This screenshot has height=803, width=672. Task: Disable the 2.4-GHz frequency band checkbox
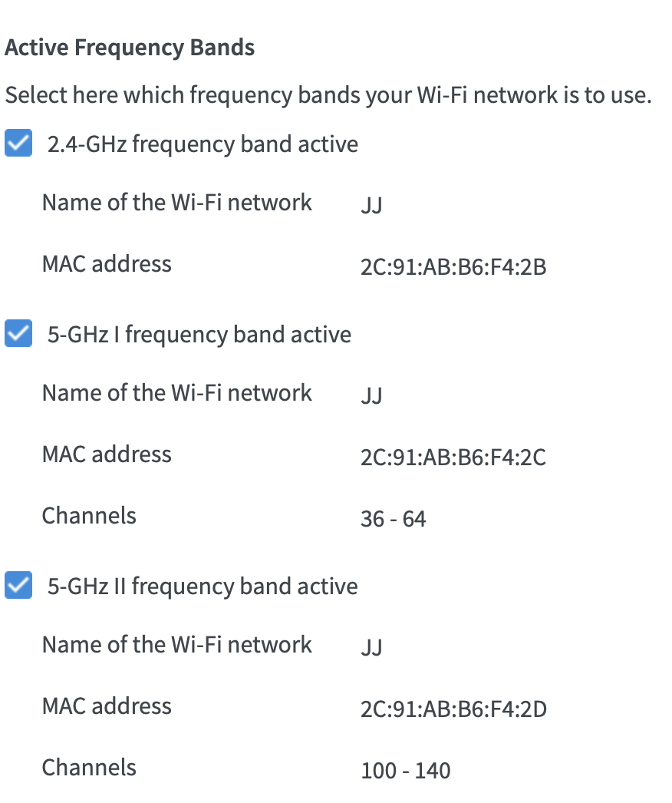click(x=18, y=143)
